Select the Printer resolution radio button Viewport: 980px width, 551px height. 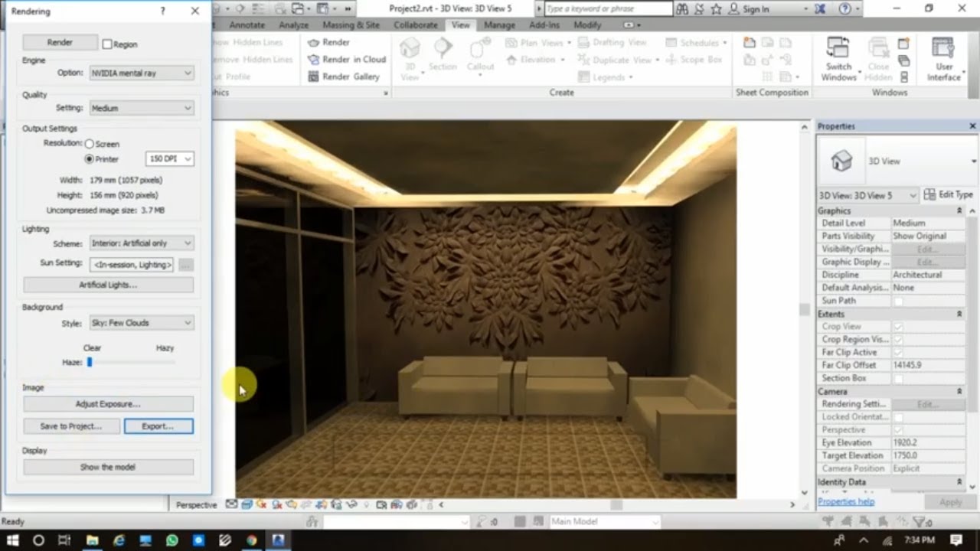89,159
